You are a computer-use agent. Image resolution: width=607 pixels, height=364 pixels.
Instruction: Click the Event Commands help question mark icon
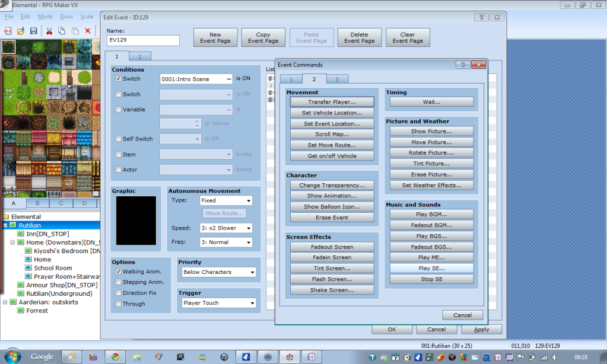click(462, 65)
